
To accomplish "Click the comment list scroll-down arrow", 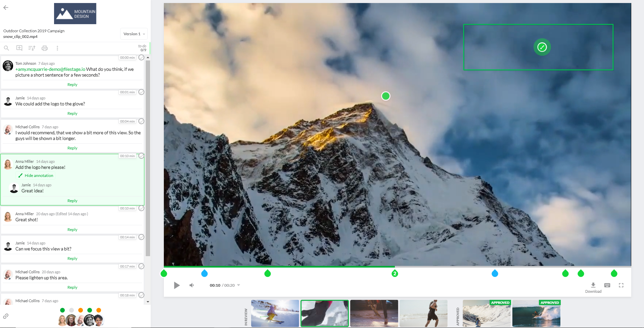I will (x=148, y=302).
